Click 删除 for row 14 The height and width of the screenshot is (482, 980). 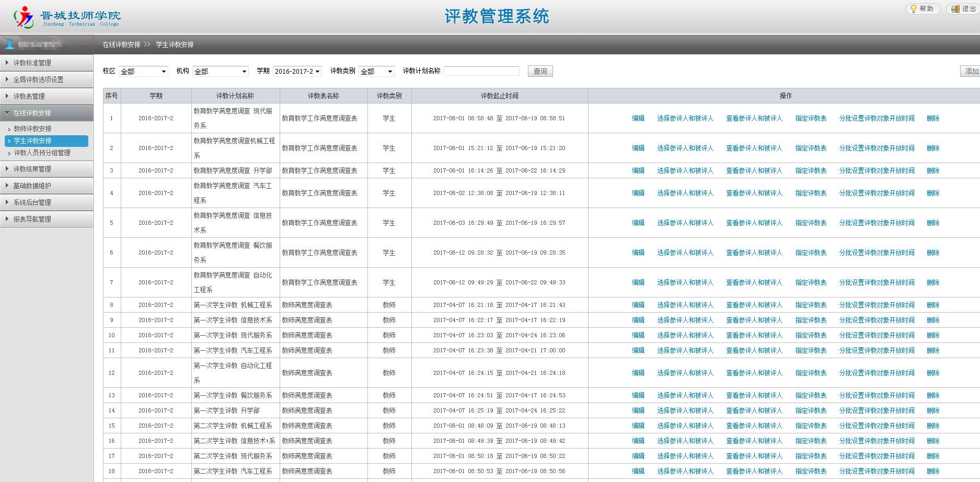click(933, 410)
